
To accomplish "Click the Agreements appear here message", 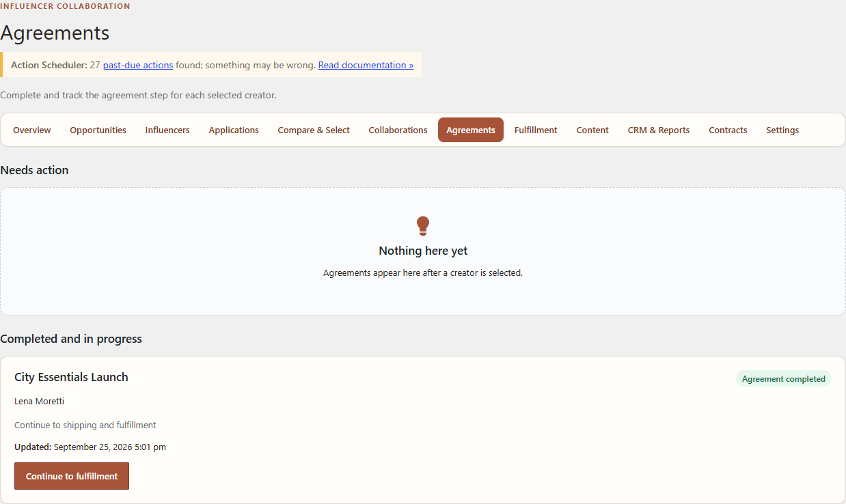I will [x=423, y=272].
